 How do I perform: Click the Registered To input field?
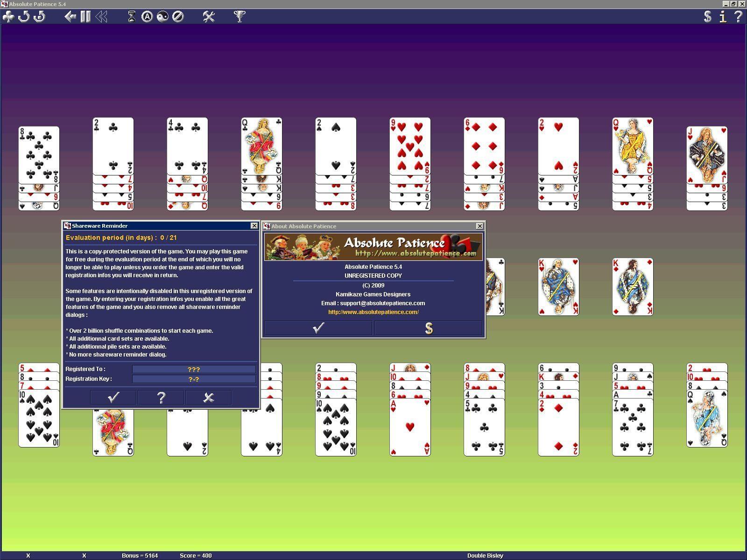pyautogui.click(x=194, y=369)
